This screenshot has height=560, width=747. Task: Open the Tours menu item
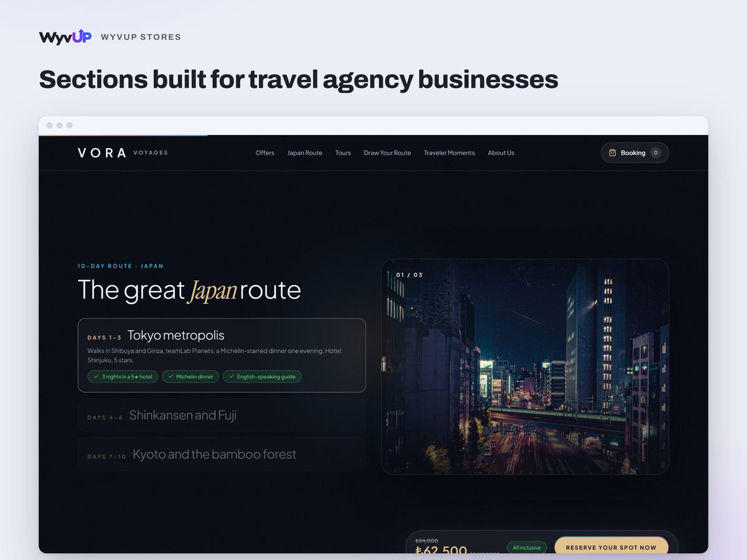343,152
